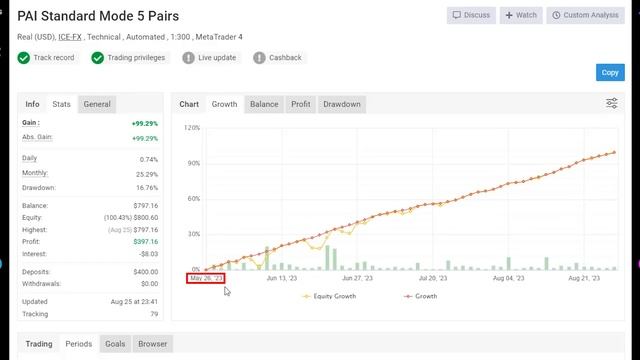Screen dimensions: 640x360
Task: Click the Aug 21, '23 axis label
Action: pyautogui.click(x=584, y=278)
